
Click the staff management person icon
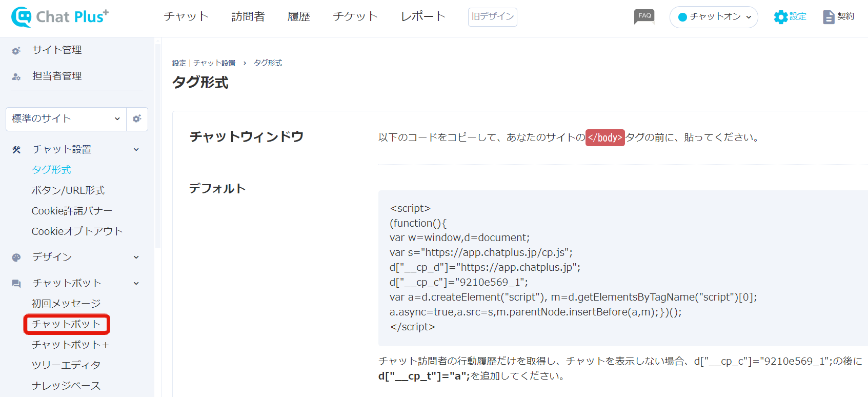click(16, 76)
